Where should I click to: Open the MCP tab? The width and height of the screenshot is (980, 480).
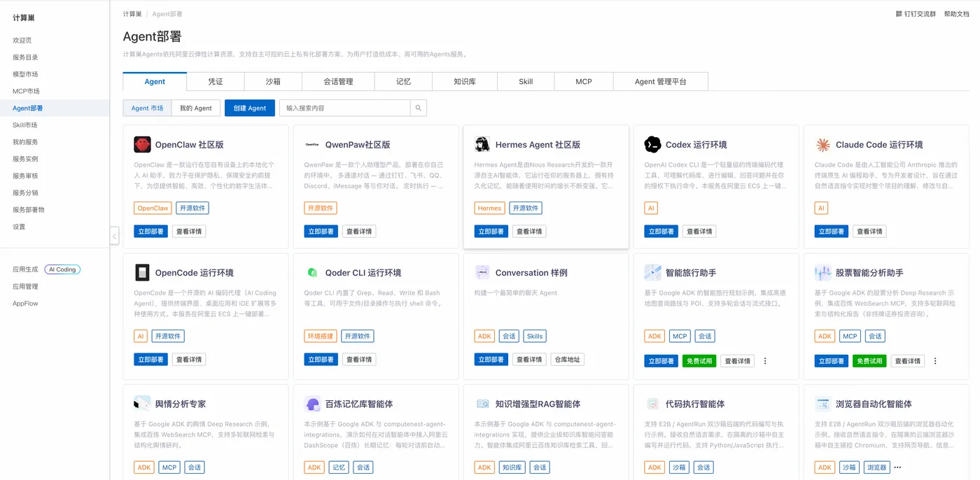coord(584,82)
